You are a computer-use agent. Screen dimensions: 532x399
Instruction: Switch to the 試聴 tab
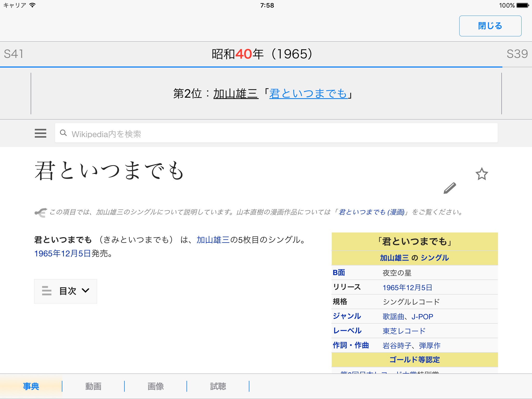tap(218, 386)
